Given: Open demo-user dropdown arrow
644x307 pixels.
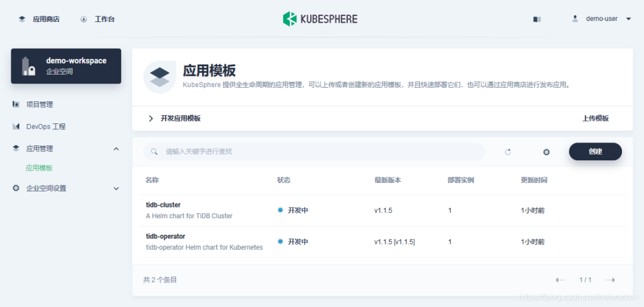Looking at the screenshot, I should tap(628, 19).
